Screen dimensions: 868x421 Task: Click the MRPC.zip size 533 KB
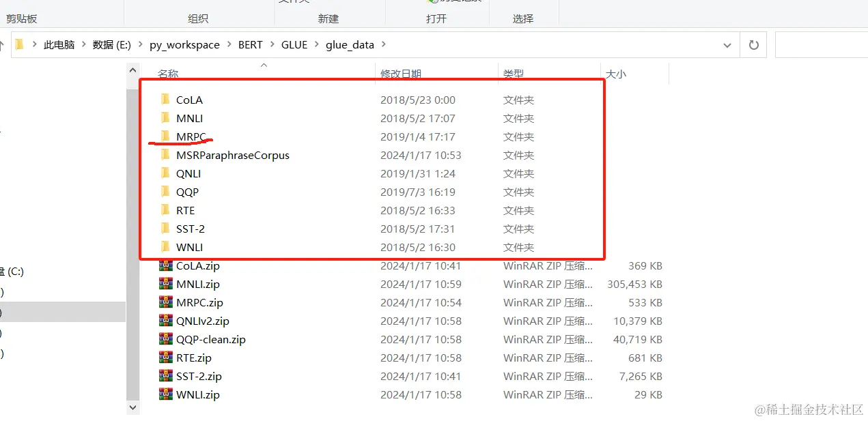click(x=645, y=302)
